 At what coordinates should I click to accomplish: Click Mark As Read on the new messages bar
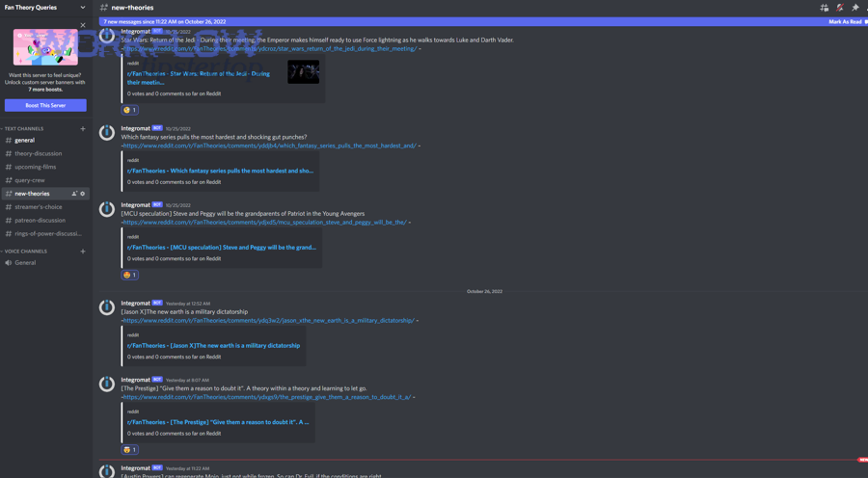pyautogui.click(x=845, y=21)
